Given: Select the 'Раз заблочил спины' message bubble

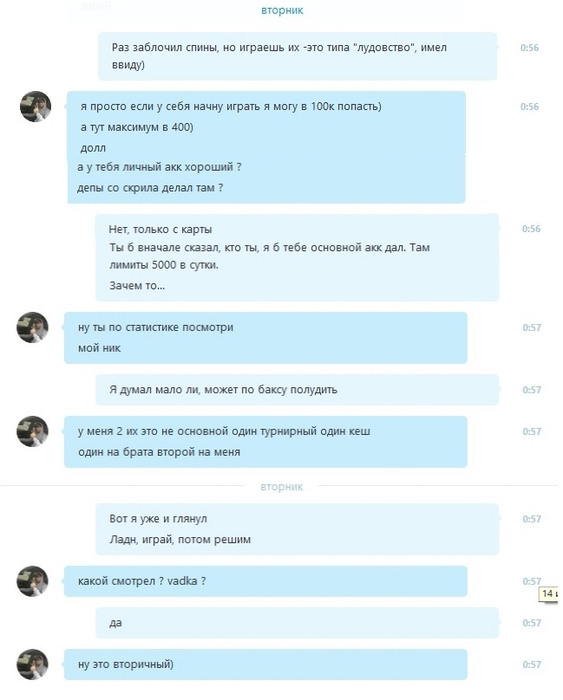Looking at the screenshot, I should point(297,56).
